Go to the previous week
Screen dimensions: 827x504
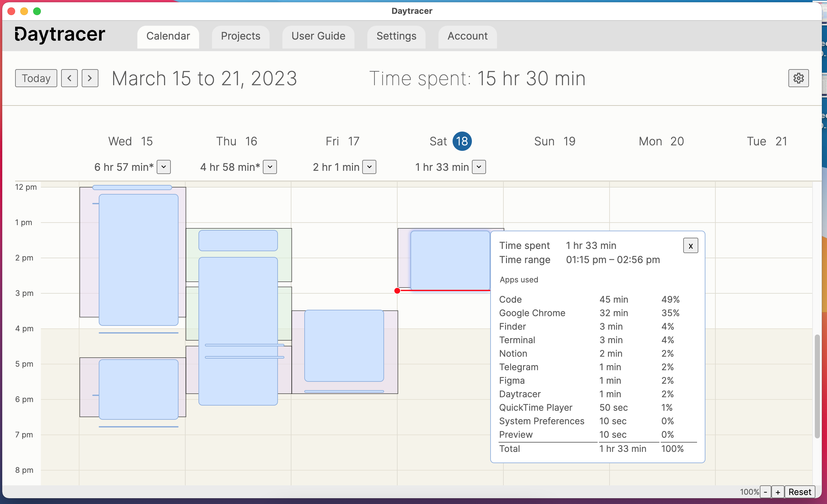[69, 78]
